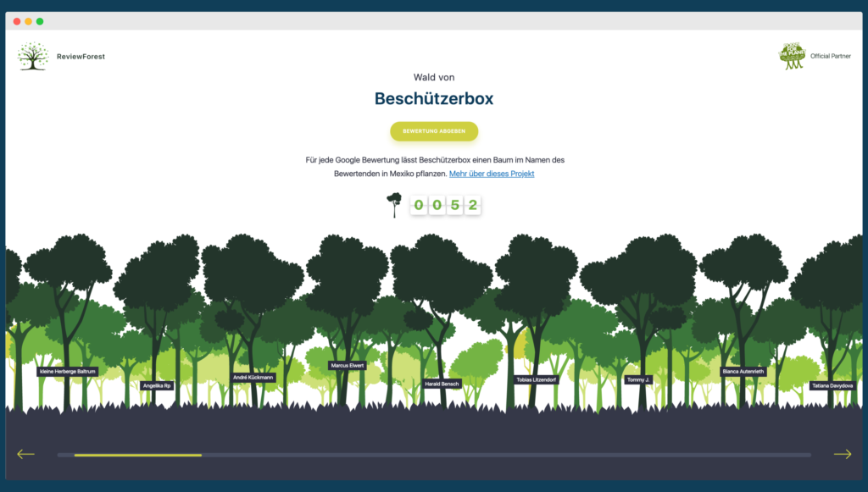Click the left arrow to show previous trees
The image size is (868, 492).
(25, 455)
